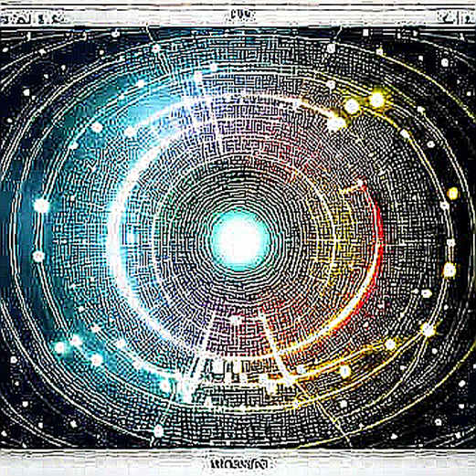The width and height of the screenshot is (476, 476).
Task: Select the white node below it on the left ring
Action: tap(38, 257)
